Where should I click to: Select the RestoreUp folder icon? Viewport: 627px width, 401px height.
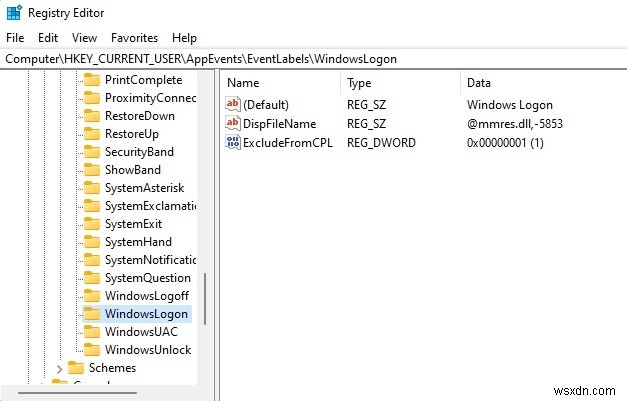pyautogui.click(x=92, y=134)
